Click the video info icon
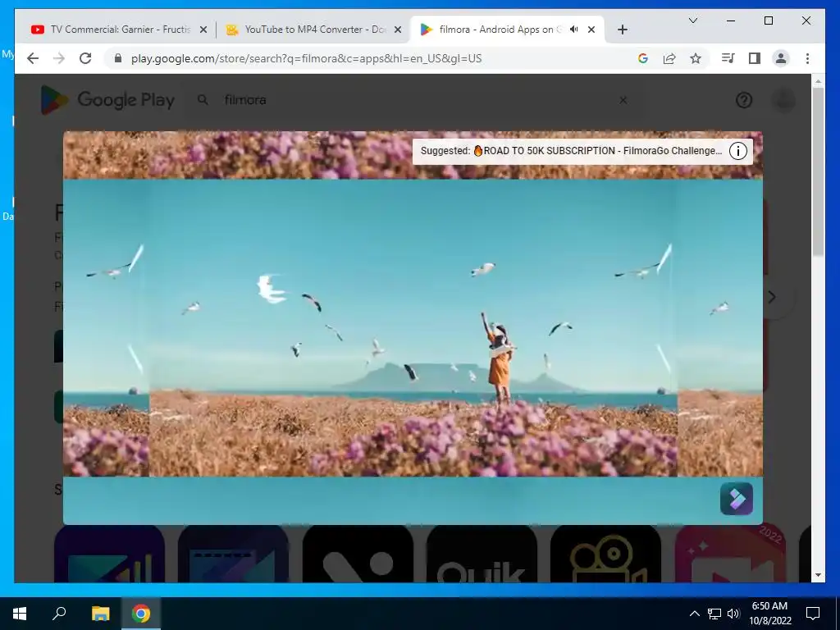This screenshot has height=630, width=840. [x=738, y=151]
